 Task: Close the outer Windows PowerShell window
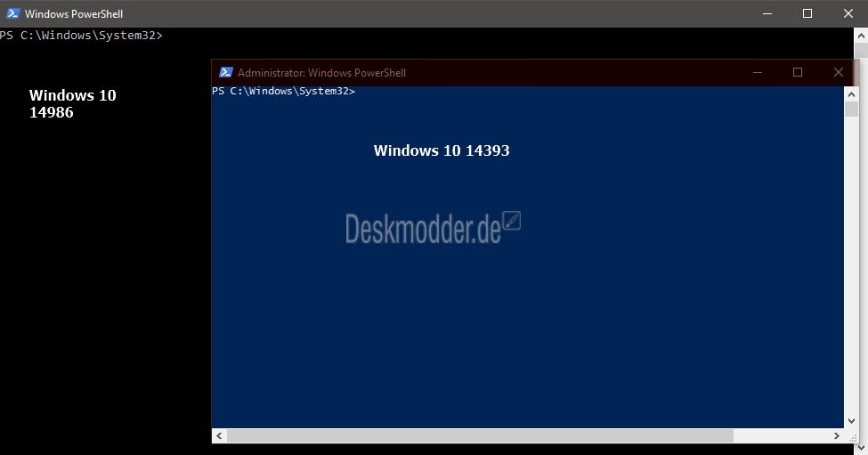point(848,13)
